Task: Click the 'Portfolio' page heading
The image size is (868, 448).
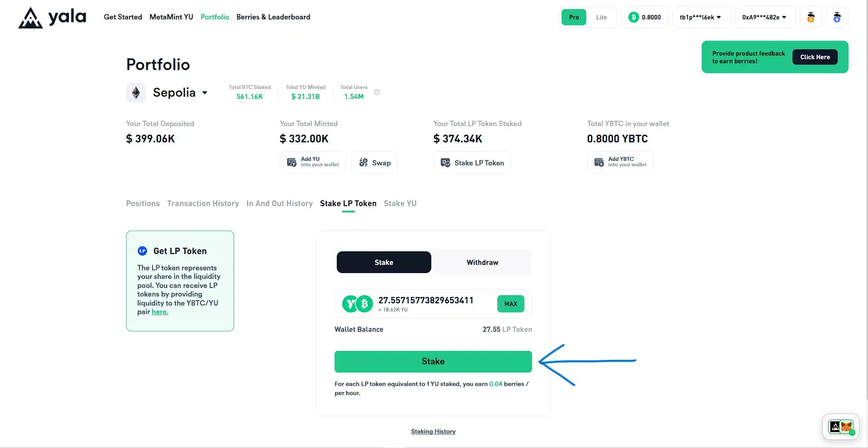Action: [x=158, y=65]
